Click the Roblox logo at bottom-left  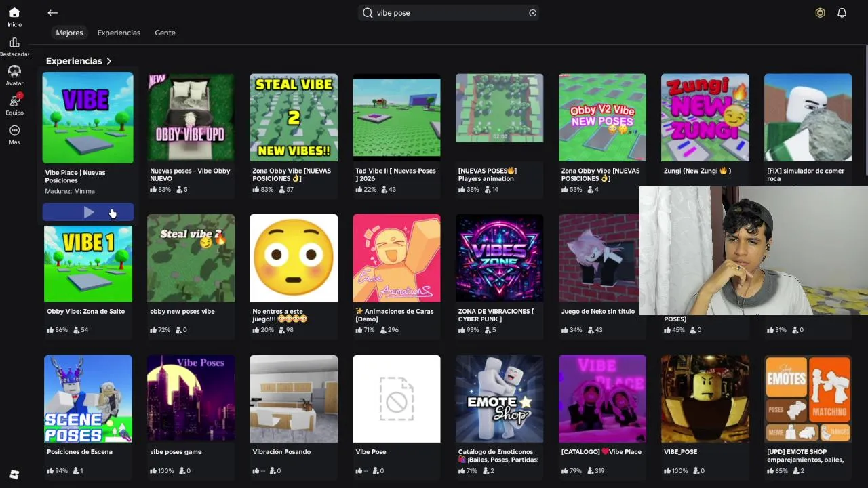point(14,474)
